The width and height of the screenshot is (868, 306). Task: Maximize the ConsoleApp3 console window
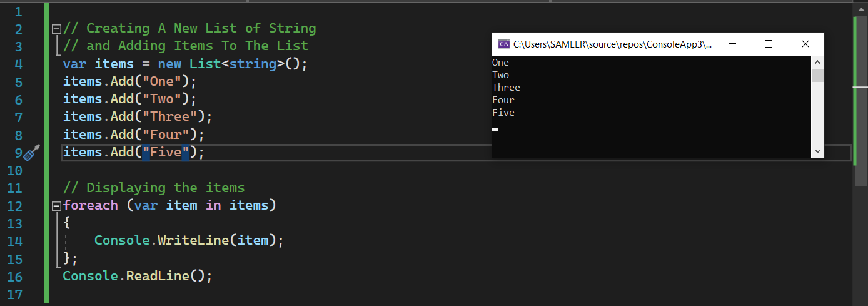point(769,44)
